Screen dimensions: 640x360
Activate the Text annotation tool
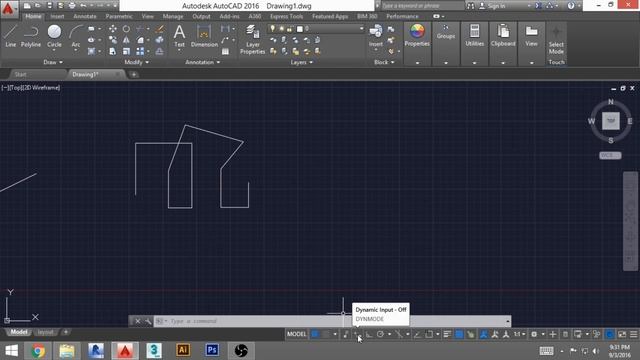pyautogui.click(x=179, y=36)
